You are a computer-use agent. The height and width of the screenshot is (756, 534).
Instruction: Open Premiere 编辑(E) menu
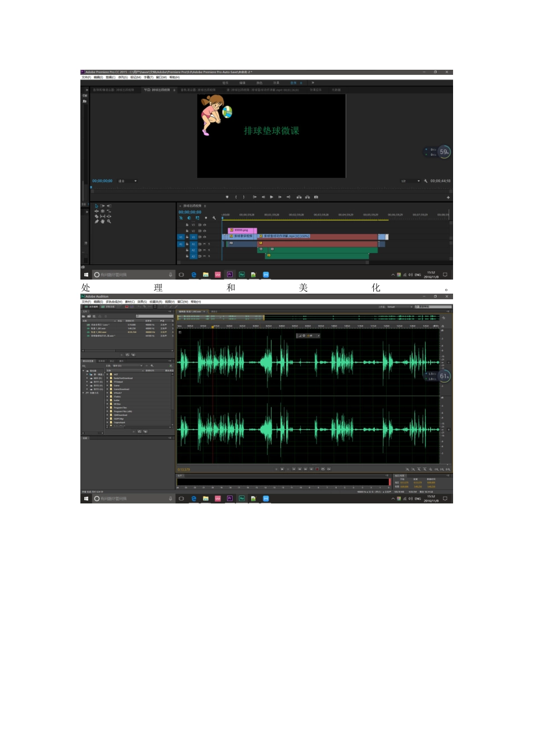tap(98, 78)
